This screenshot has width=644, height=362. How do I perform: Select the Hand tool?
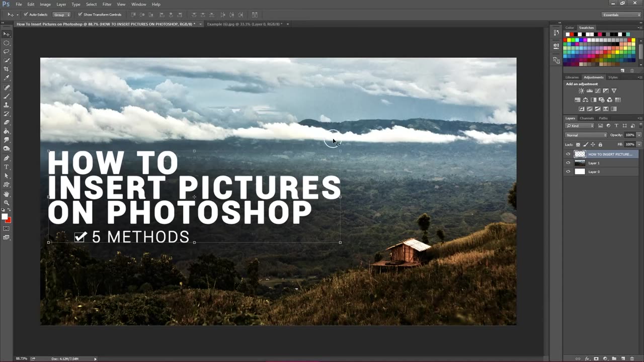(x=7, y=194)
